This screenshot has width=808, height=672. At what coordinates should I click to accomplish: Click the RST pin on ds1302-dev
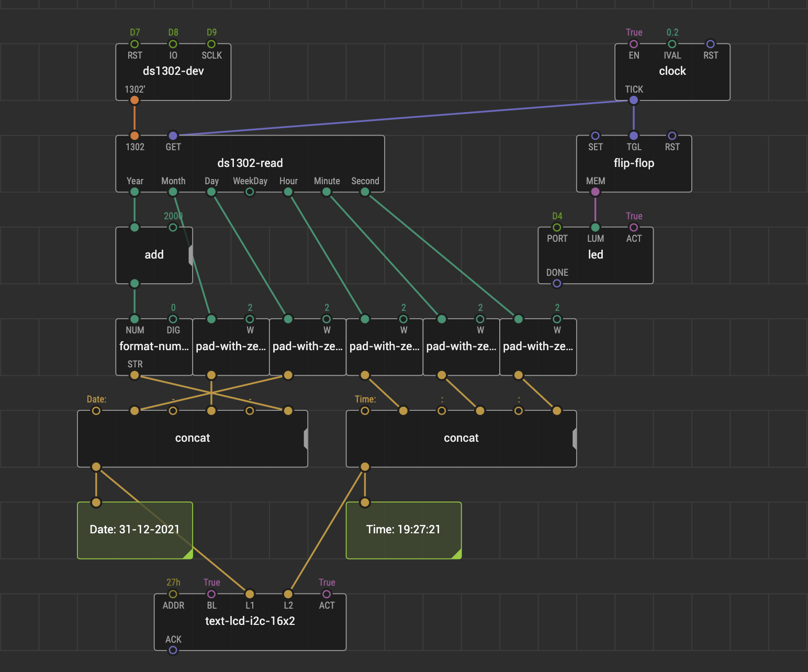[x=134, y=44]
